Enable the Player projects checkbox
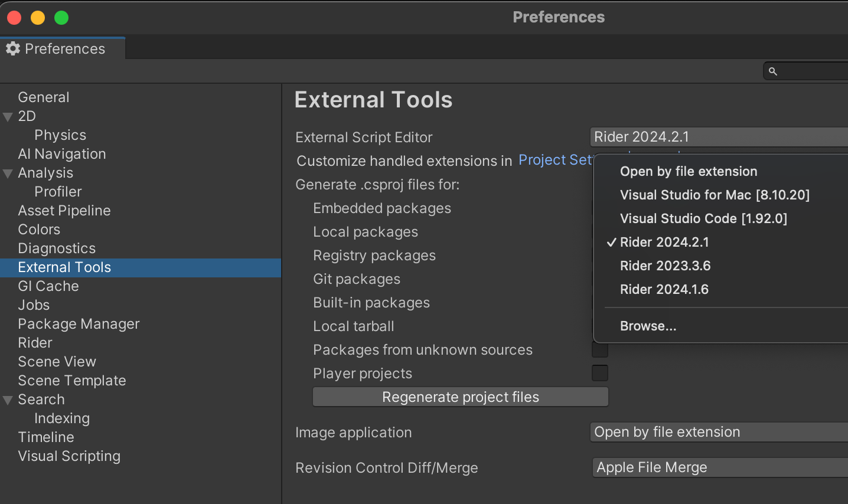 tap(599, 373)
